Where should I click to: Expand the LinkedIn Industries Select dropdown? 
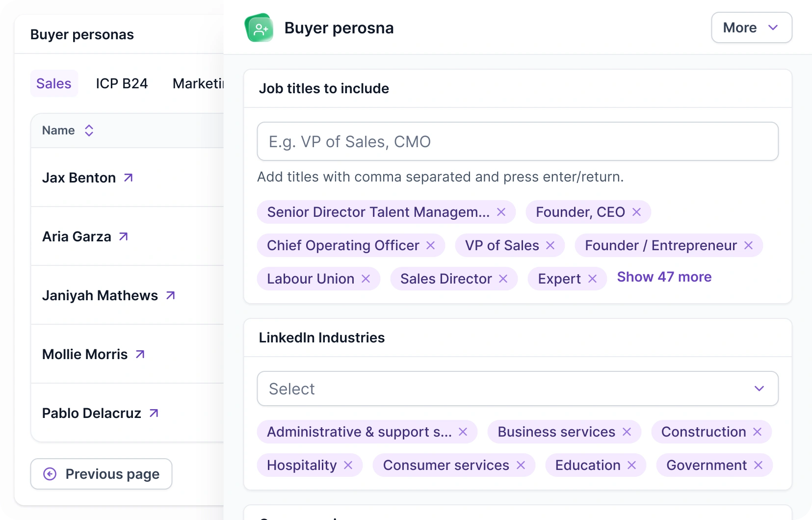point(518,389)
